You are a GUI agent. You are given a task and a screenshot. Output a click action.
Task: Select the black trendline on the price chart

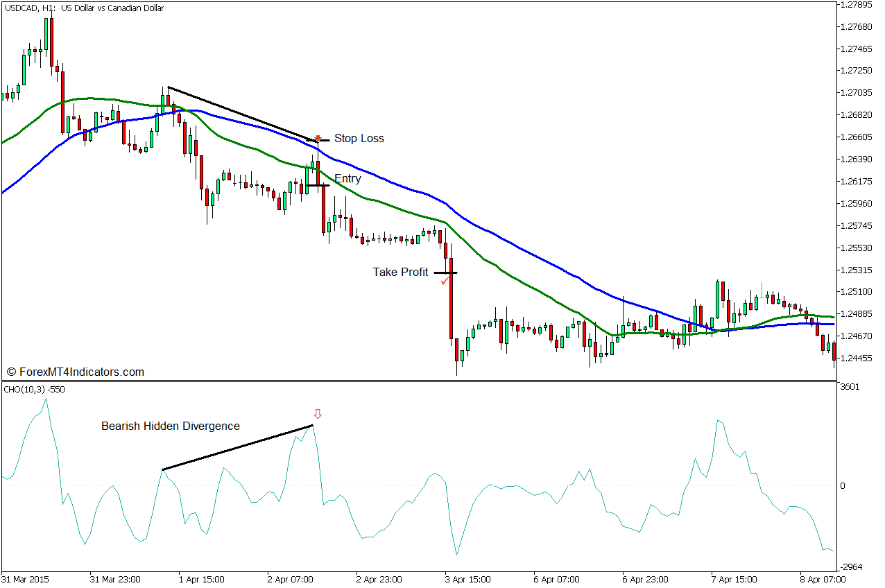(239, 114)
